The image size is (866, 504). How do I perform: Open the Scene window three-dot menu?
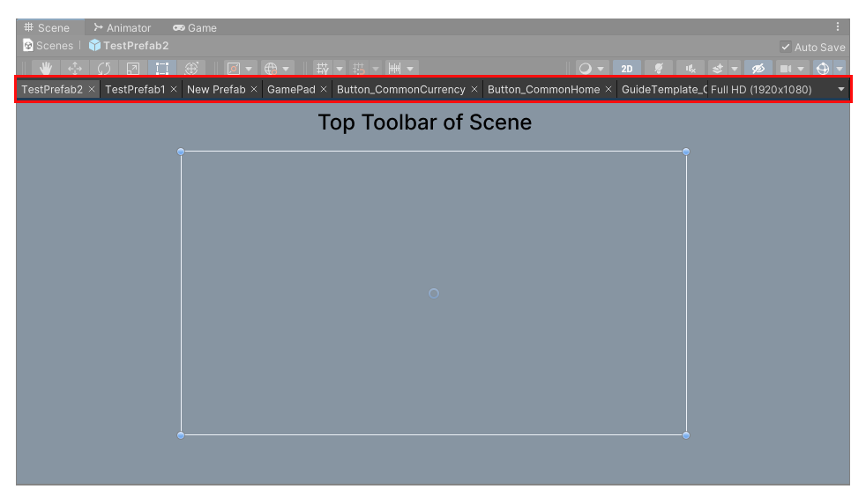837,27
